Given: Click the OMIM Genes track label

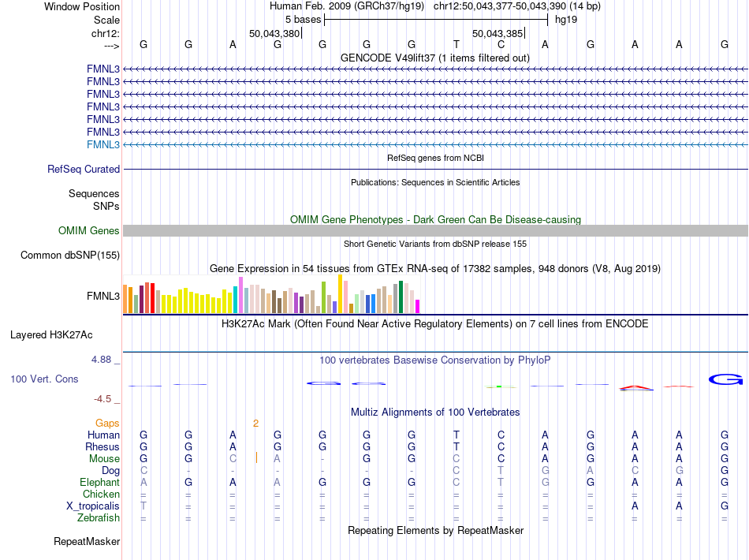Looking at the screenshot, I should 89,231.
